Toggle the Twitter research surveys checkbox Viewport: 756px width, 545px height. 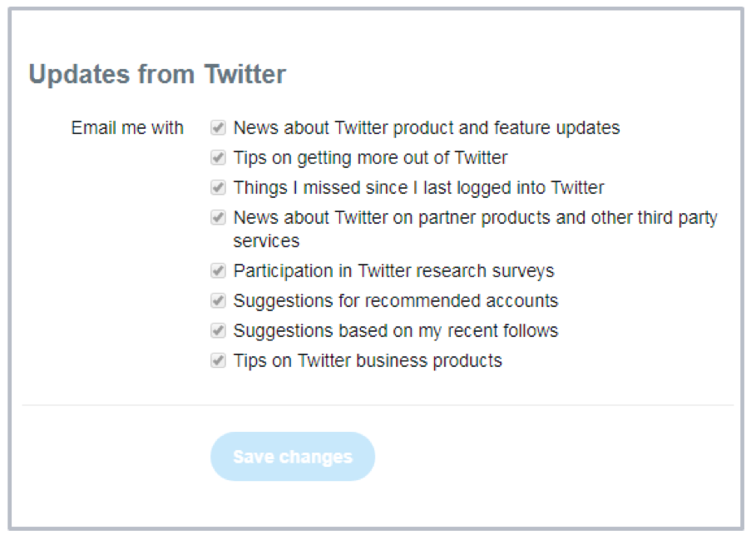click(x=218, y=270)
